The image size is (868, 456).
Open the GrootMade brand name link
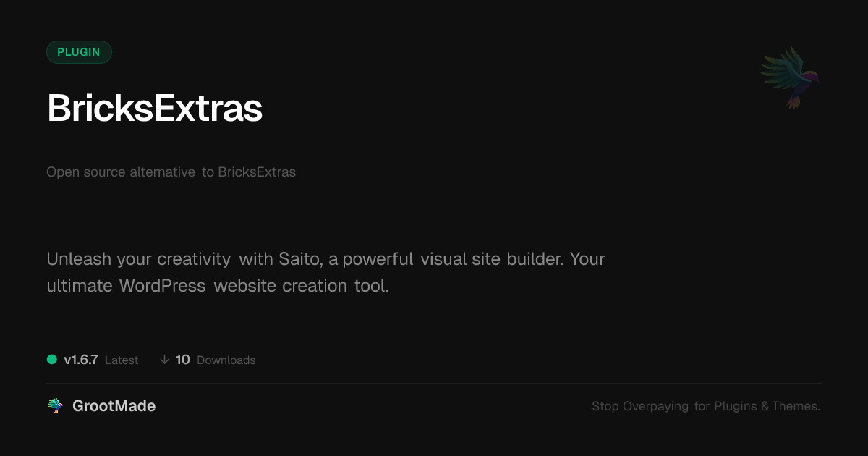114,406
